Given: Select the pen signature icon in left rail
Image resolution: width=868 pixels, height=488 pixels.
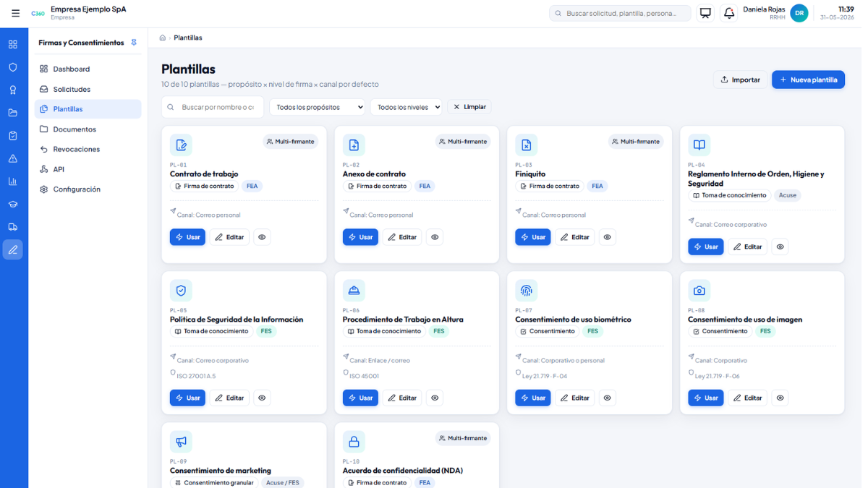Looking at the screenshot, I should (x=13, y=249).
